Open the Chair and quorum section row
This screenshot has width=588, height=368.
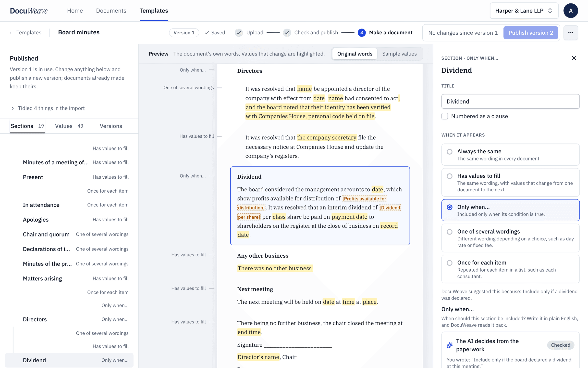pos(69,234)
